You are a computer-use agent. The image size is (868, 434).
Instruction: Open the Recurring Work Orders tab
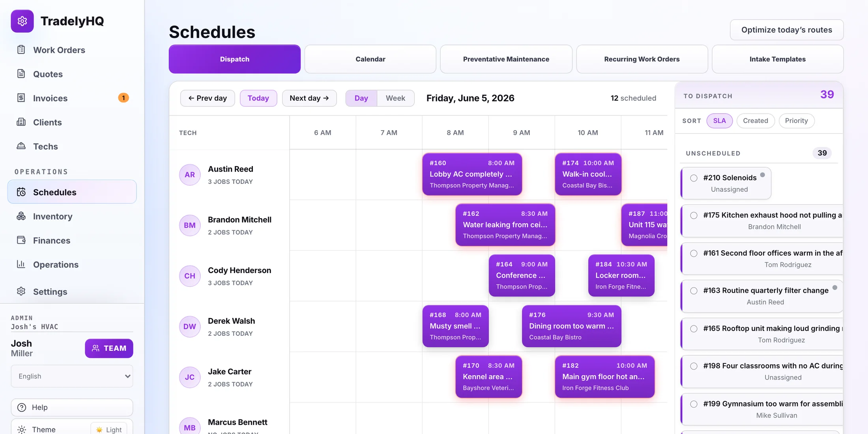click(642, 59)
